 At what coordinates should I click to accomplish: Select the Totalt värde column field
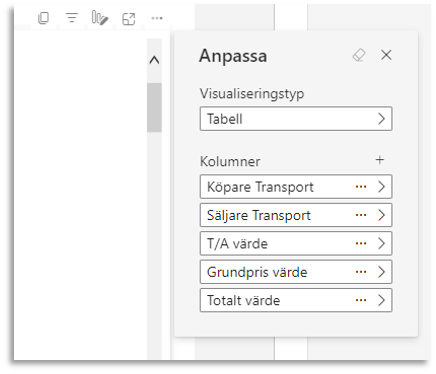(296, 300)
